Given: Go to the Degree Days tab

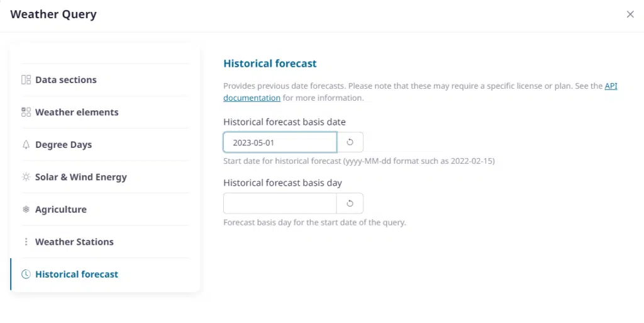Looking at the screenshot, I should 64,145.
